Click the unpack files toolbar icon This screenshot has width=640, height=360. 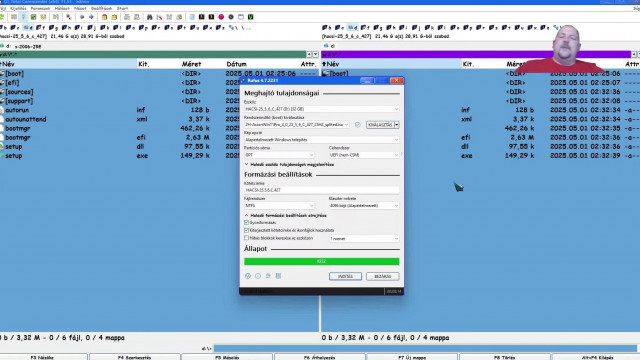[x=114, y=17]
